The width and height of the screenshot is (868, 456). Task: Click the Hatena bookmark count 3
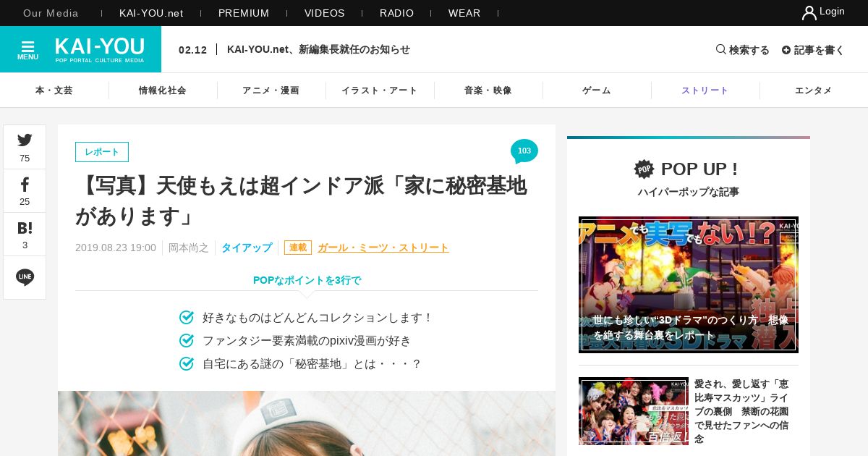(25, 245)
